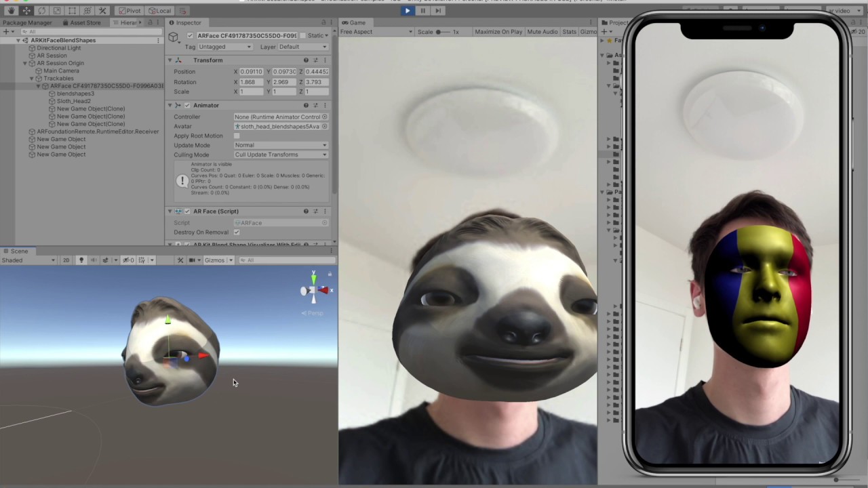Viewport: 868px width, 488px height.
Task: Collapse AR Session Origin node
Action: 25,63
